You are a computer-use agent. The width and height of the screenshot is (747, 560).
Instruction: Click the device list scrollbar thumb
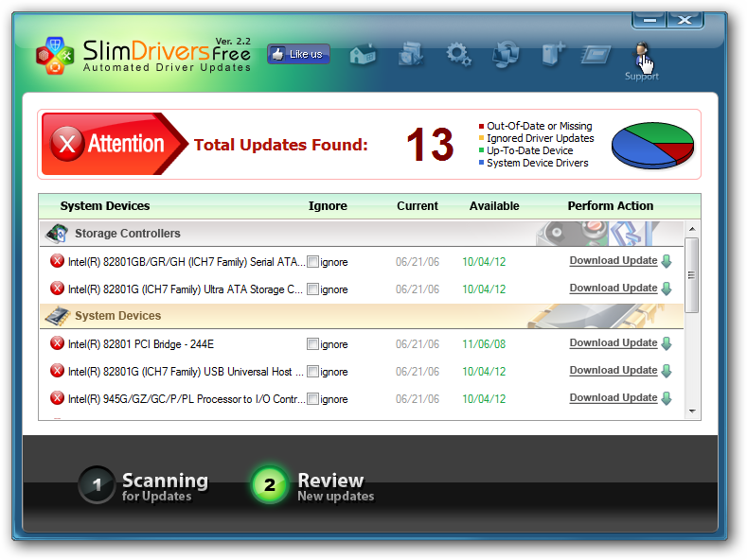[692, 275]
